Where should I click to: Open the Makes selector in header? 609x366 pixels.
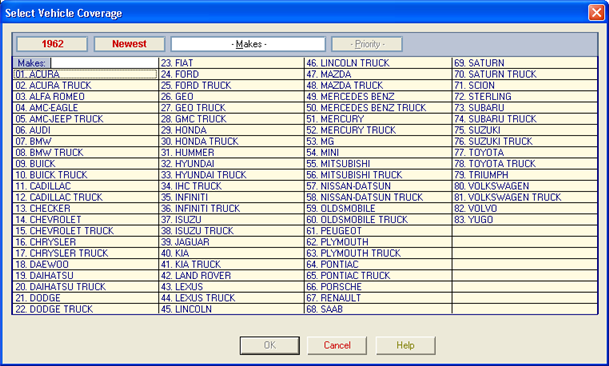(x=248, y=44)
